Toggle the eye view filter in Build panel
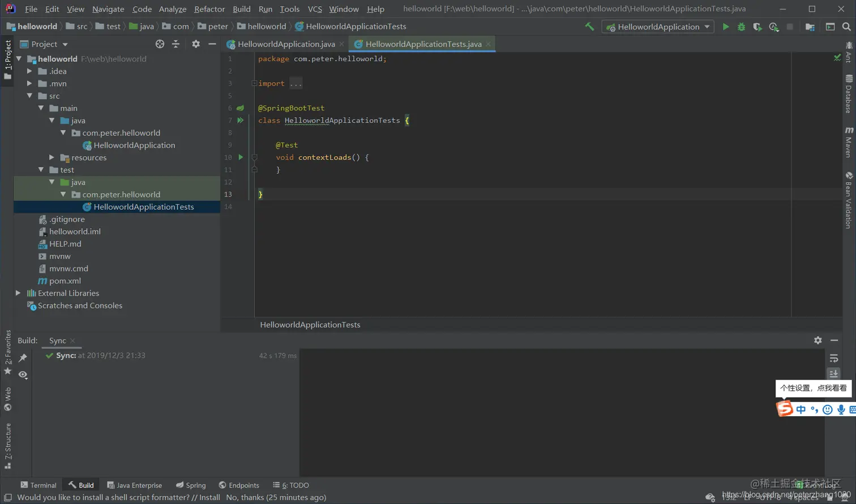856x504 pixels. click(23, 374)
